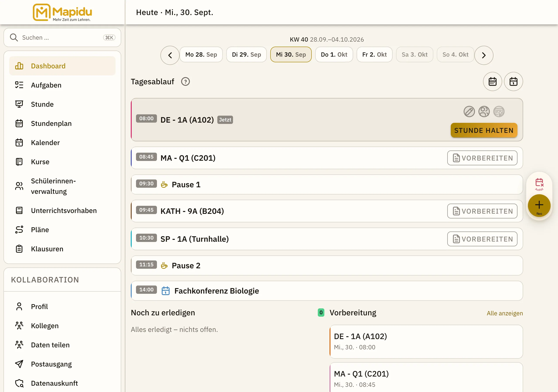Select day tab Do 1. Okt
The width and height of the screenshot is (558, 392).
(x=334, y=55)
